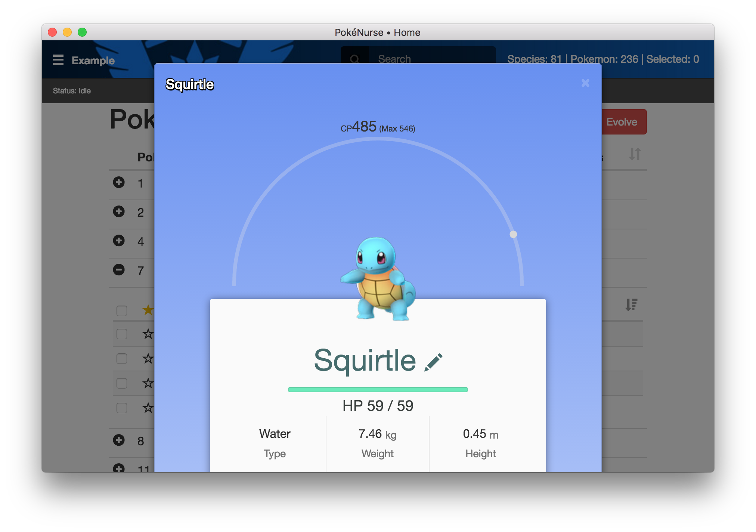756x532 pixels.
Task: Close the Squirtle detail modal
Action: tap(585, 83)
